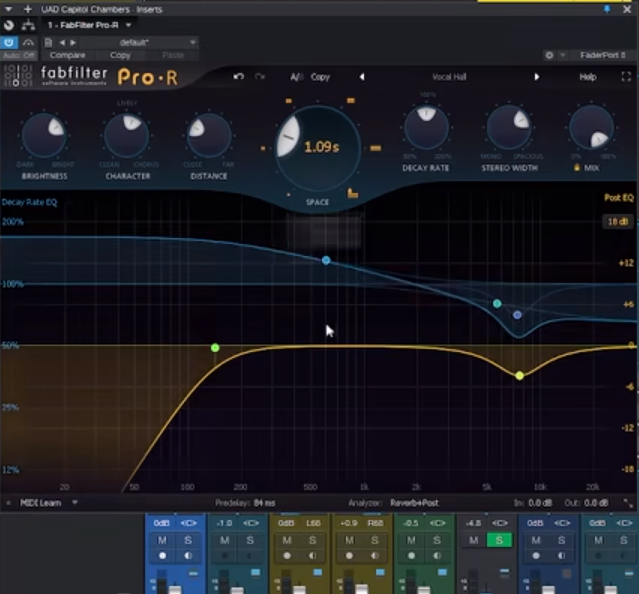The height and width of the screenshot is (594, 639).
Task: Click the icon left of routing icon
Action: (x=9, y=25)
